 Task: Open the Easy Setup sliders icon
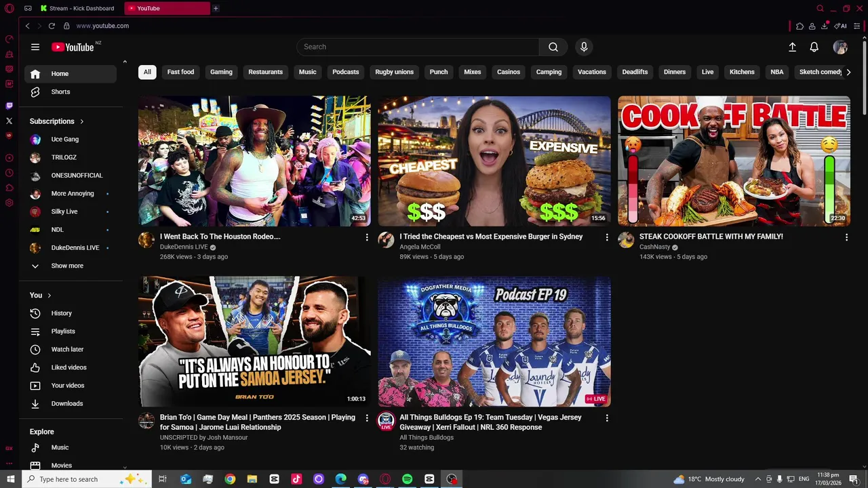click(857, 26)
